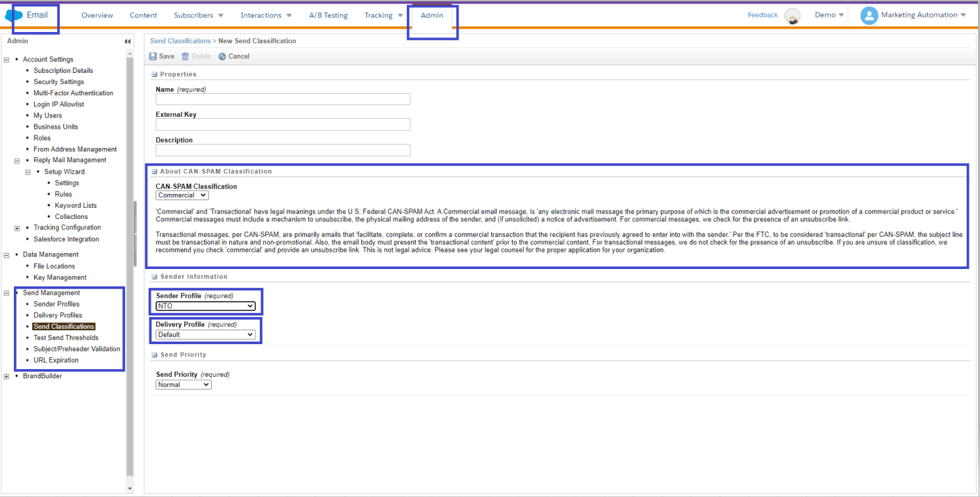Open the Delivery Profile dropdown

point(206,334)
